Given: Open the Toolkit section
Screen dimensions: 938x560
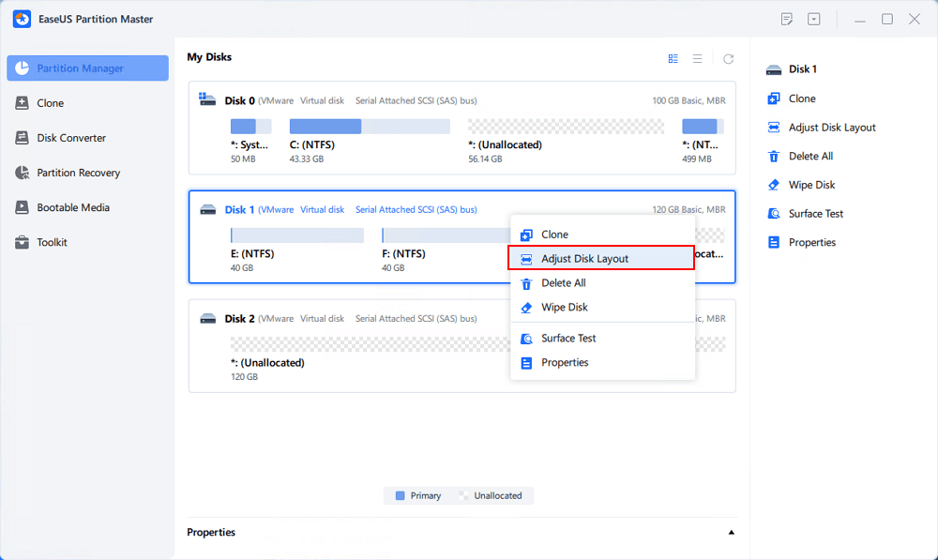Looking at the screenshot, I should 52,242.
